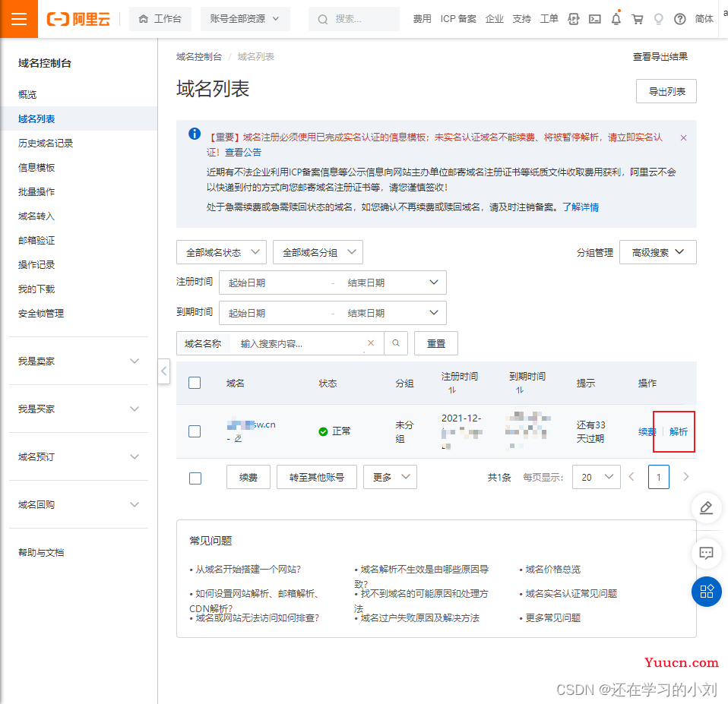Open the 账号全部资源 dropdown
Image resolution: width=728 pixels, height=704 pixels.
(x=245, y=19)
